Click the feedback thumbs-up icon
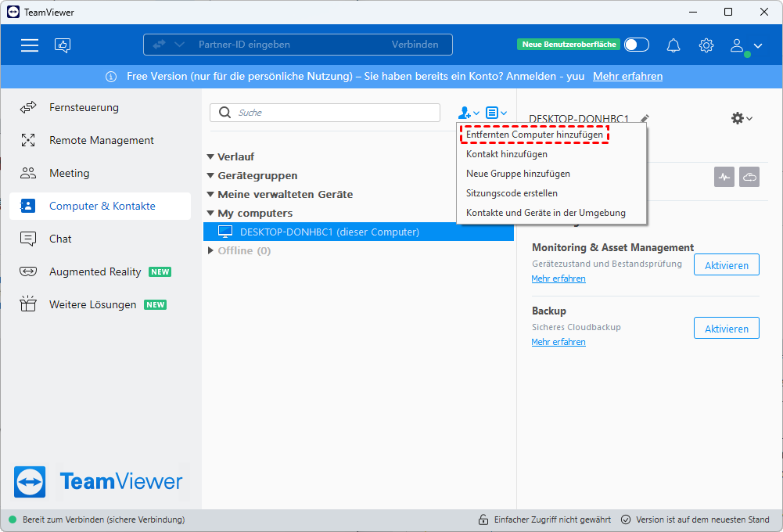This screenshot has width=783, height=532. [x=63, y=45]
